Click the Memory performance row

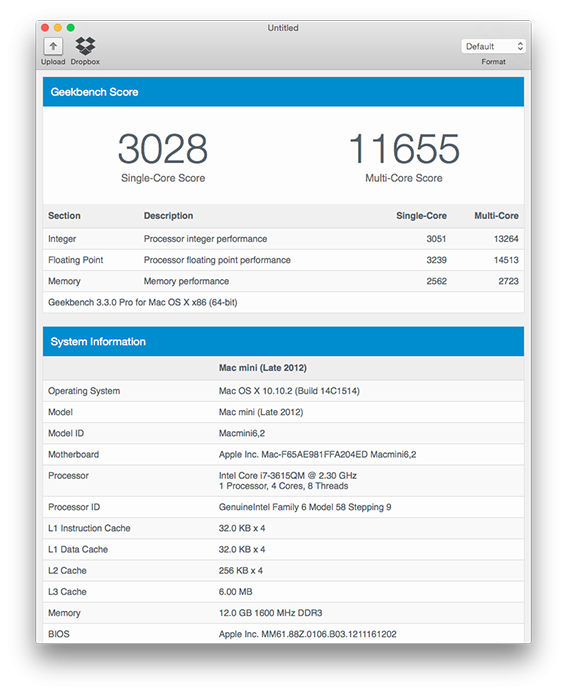pyautogui.click(x=283, y=281)
